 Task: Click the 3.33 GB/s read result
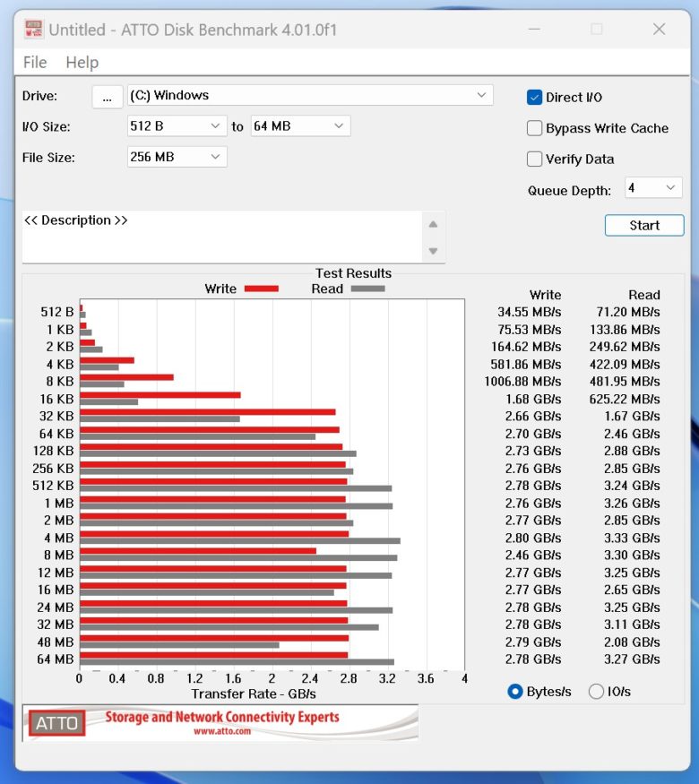point(632,538)
